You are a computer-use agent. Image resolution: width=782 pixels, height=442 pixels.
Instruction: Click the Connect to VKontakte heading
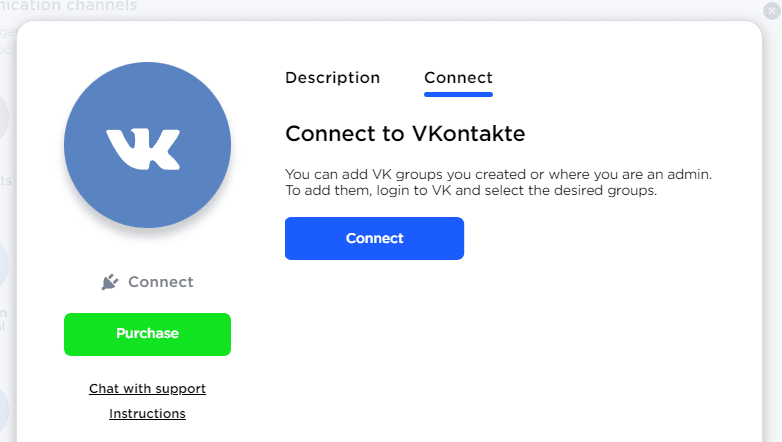click(x=405, y=134)
